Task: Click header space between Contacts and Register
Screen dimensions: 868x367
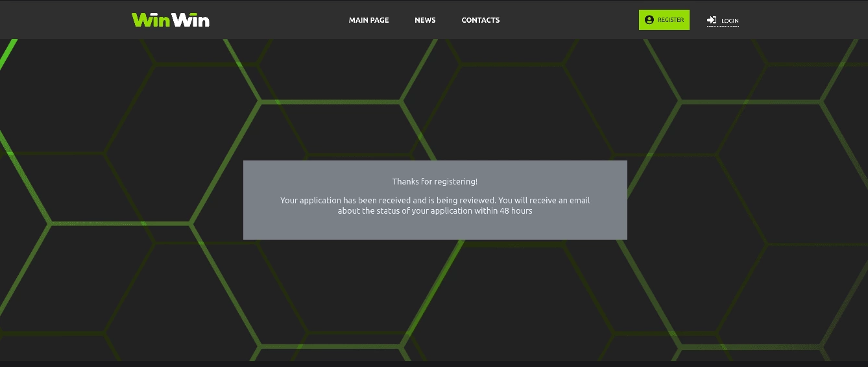Action: coord(570,19)
